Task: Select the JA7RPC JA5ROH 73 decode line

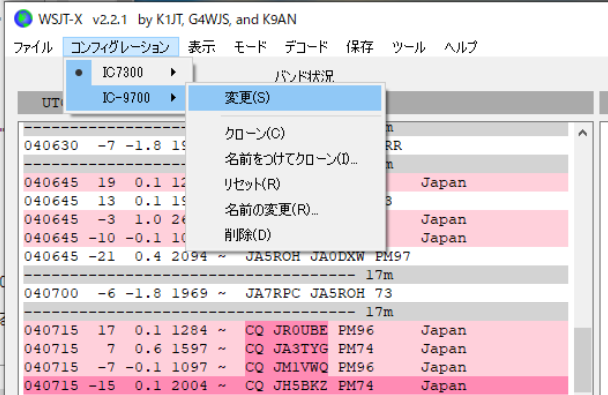Action: 295,293
